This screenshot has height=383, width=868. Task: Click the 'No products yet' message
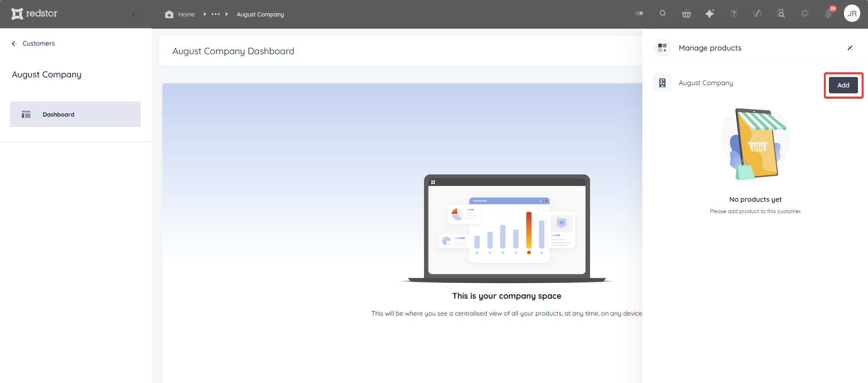756,199
